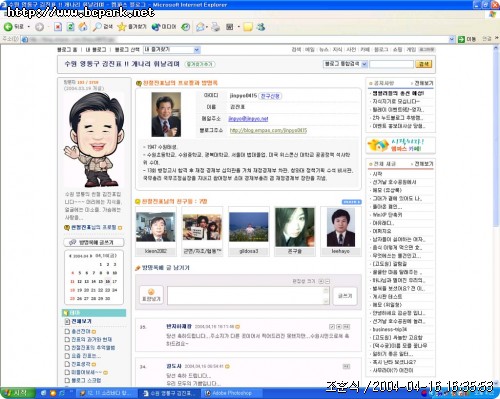500x399 pixels.
Task: Click the Refresh toolbar icon
Action: coord(70,27)
